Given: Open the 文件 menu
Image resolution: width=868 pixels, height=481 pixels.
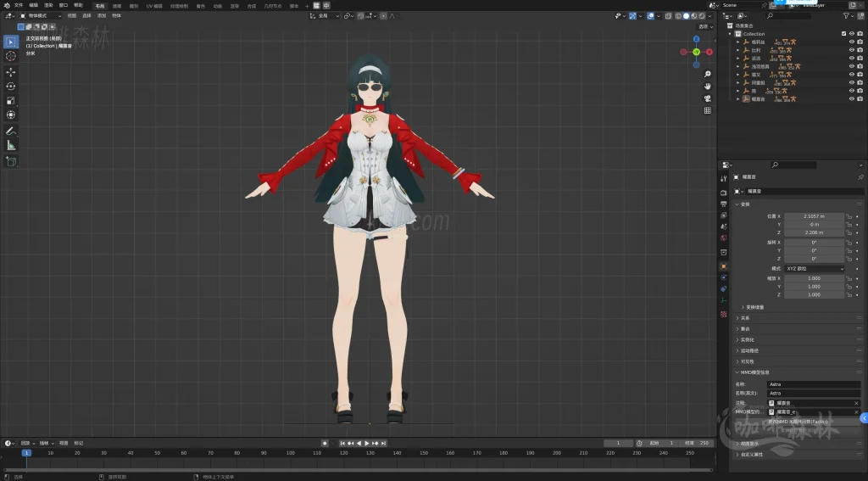Looking at the screenshot, I should tap(19, 5).
